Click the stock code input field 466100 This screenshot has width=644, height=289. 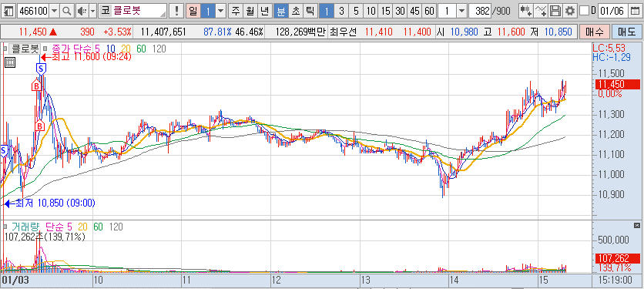click(33, 11)
